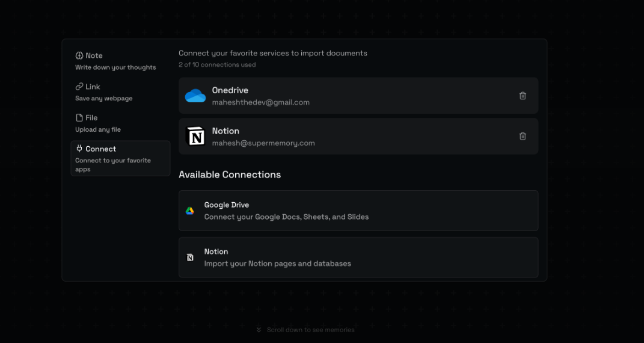Click the Google Drive title text

[227, 205]
